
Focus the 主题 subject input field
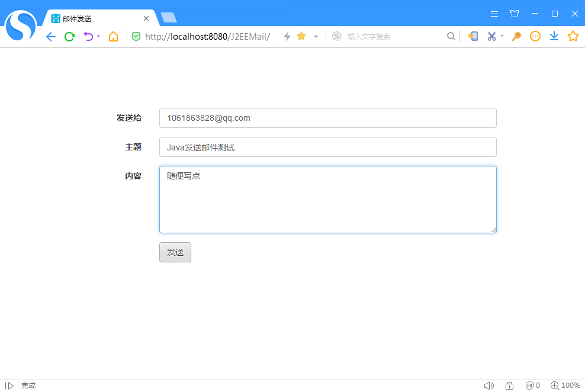point(327,147)
